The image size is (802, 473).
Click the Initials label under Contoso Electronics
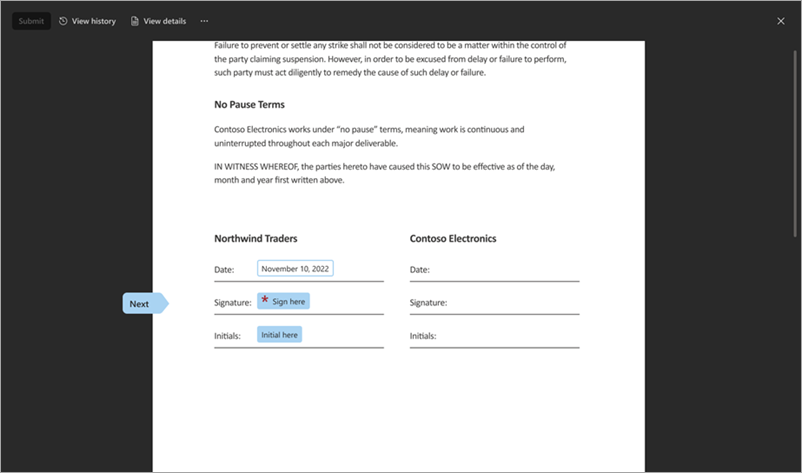[x=423, y=336]
